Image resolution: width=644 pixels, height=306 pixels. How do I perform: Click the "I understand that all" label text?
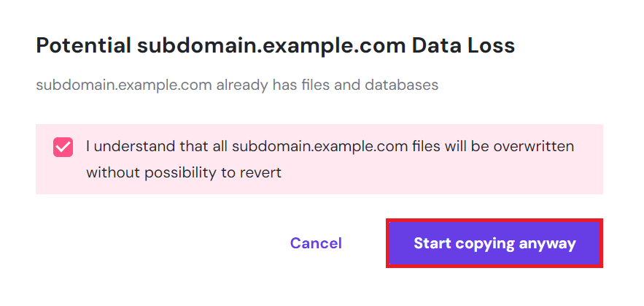157,146
